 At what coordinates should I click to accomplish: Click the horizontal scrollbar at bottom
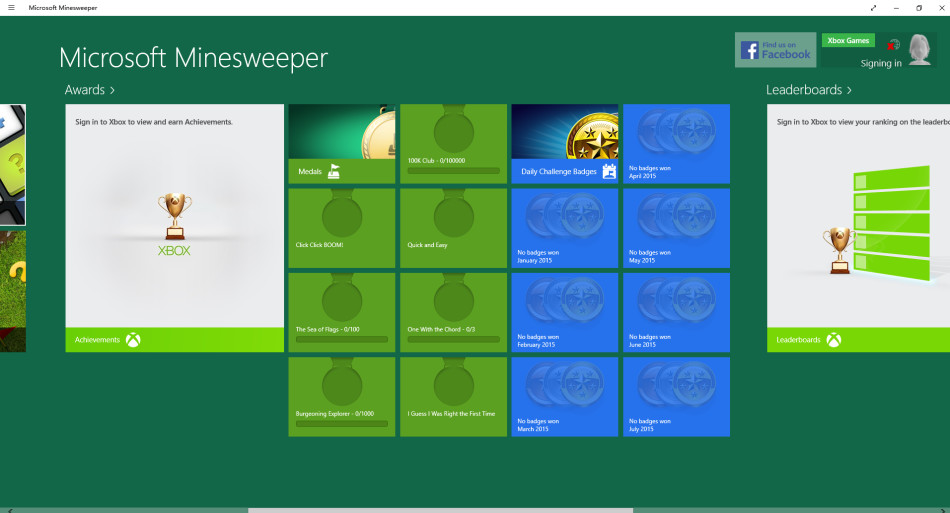(x=440, y=509)
